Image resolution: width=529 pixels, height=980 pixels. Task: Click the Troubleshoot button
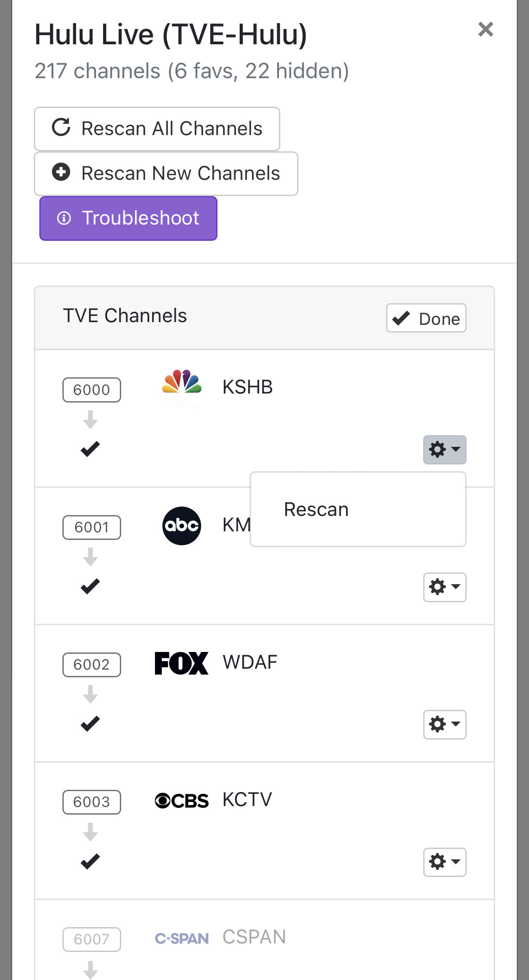[128, 218]
